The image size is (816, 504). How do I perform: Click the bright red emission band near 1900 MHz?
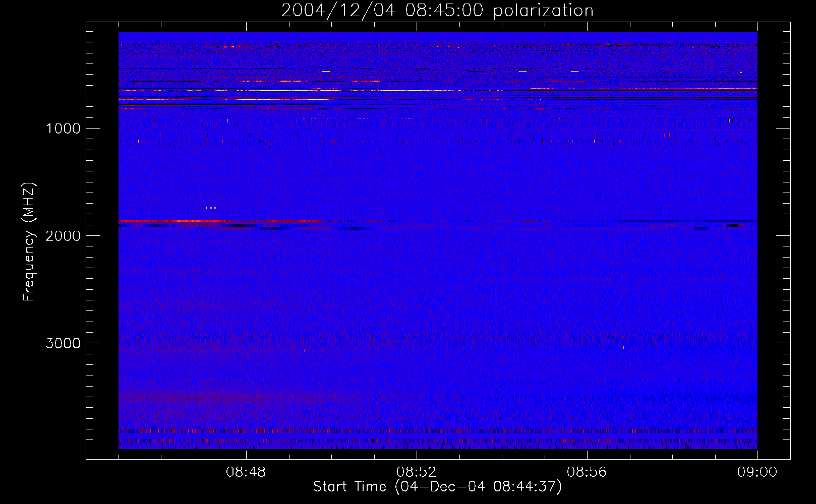pyautogui.click(x=222, y=221)
